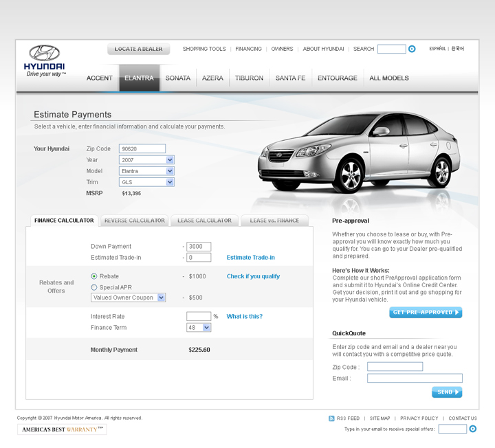This screenshot has width=495, height=448.
Task: Expand the Valued Owner Coupon dropdown
Action: pos(162,298)
